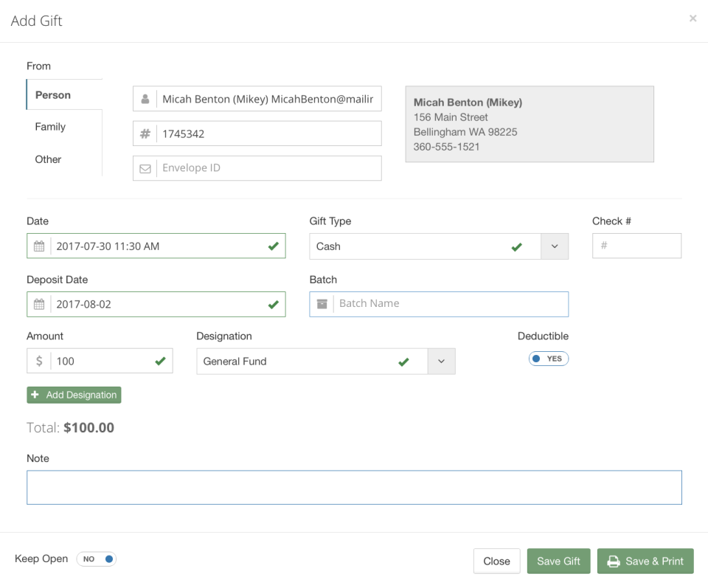Click the envelope icon in Envelope ID field
Viewport: 708px width, 588px height.
(x=145, y=167)
